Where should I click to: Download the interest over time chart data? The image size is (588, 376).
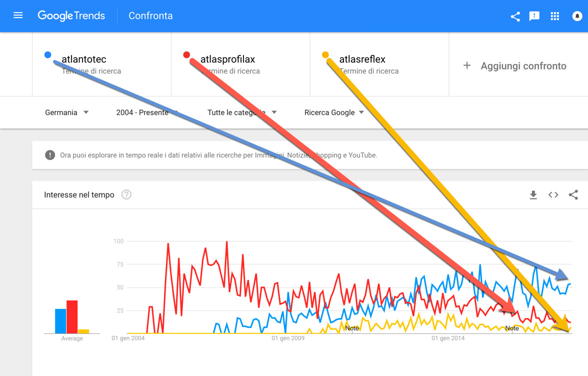click(533, 195)
